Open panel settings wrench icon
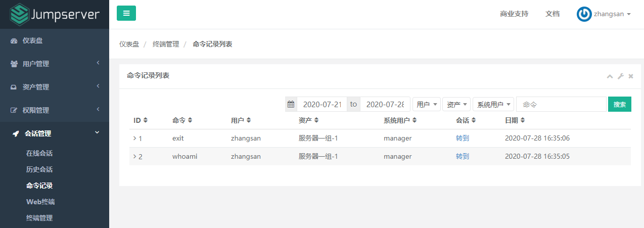Viewport: 644px width, 228px height. point(621,76)
